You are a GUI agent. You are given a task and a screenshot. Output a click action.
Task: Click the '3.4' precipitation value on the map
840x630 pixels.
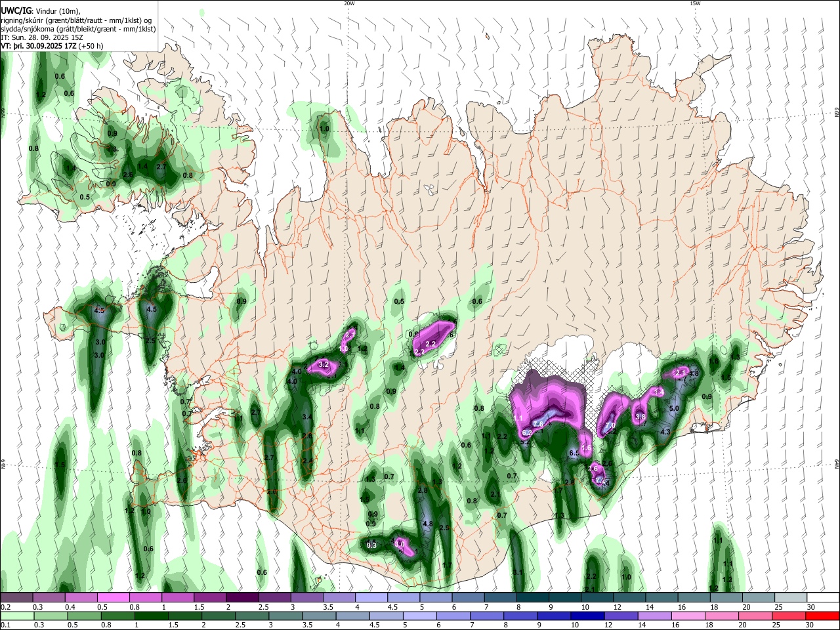[x=307, y=417]
